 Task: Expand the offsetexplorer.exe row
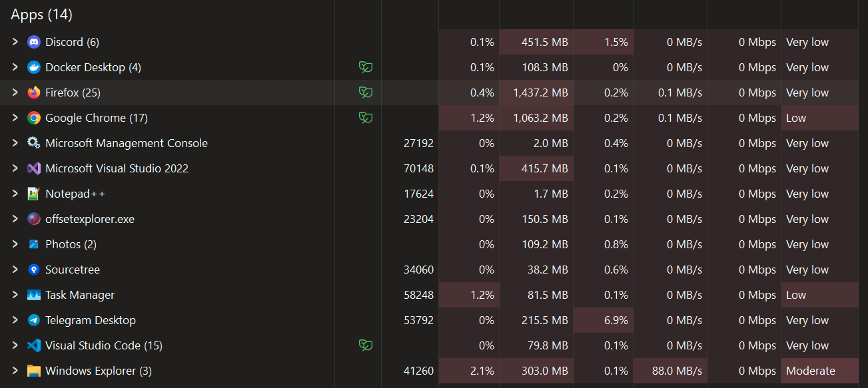pos(15,219)
